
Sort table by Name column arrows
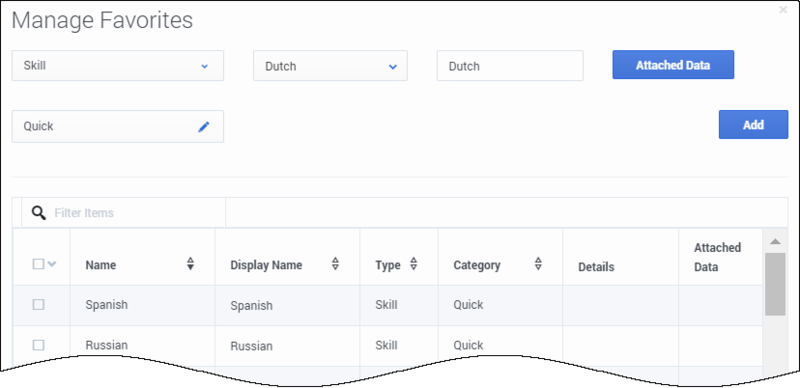click(190, 263)
